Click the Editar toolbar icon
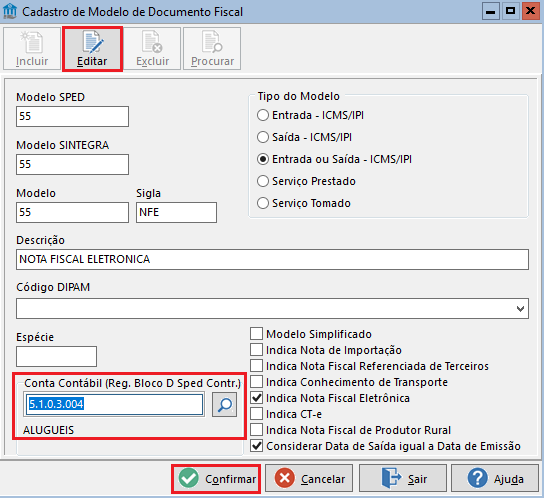This screenshot has height=498, width=544. pos(93,49)
